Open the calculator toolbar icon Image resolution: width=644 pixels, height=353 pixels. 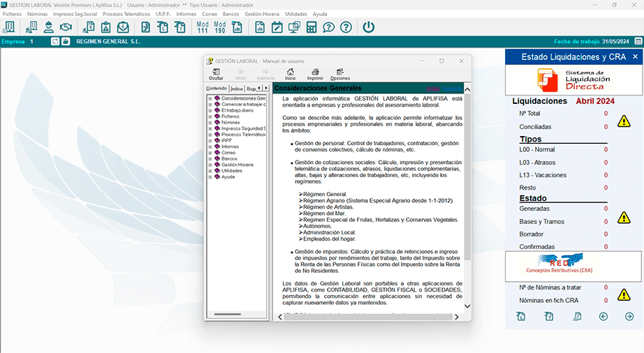click(x=312, y=27)
